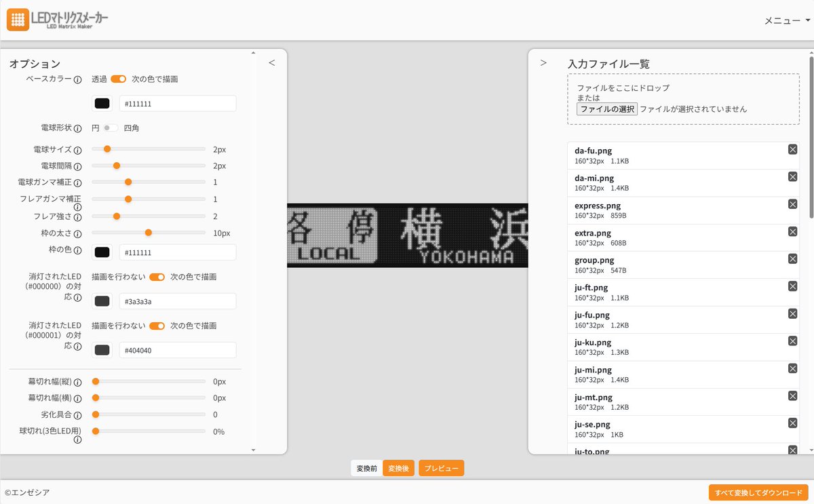Click info icon next to 枠の太さ
Screen dimensions: 814x504
tap(77, 234)
